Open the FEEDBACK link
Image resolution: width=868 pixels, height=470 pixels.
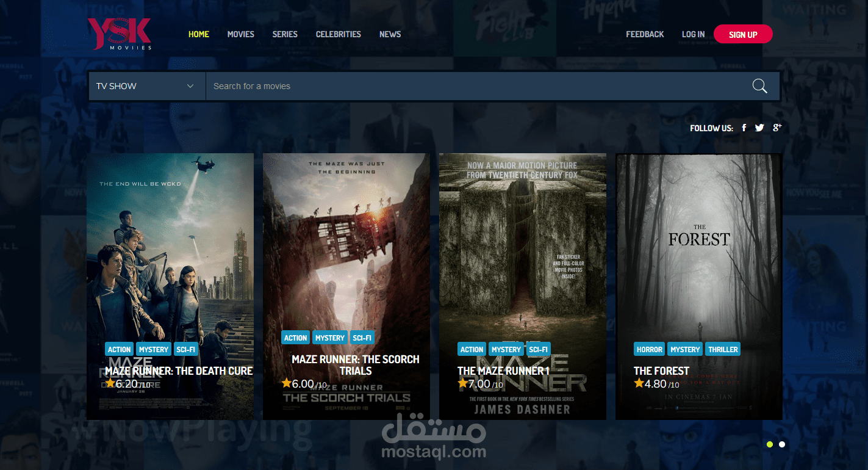tap(645, 34)
